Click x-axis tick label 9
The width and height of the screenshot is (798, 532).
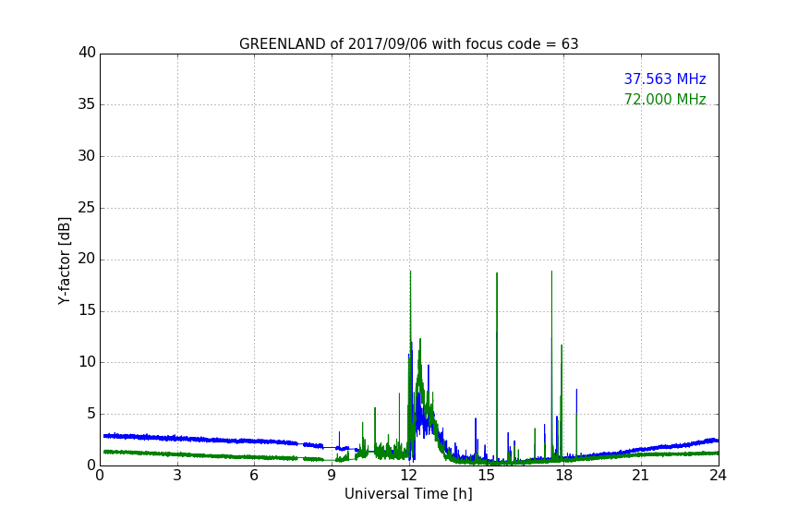click(x=332, y=476)
